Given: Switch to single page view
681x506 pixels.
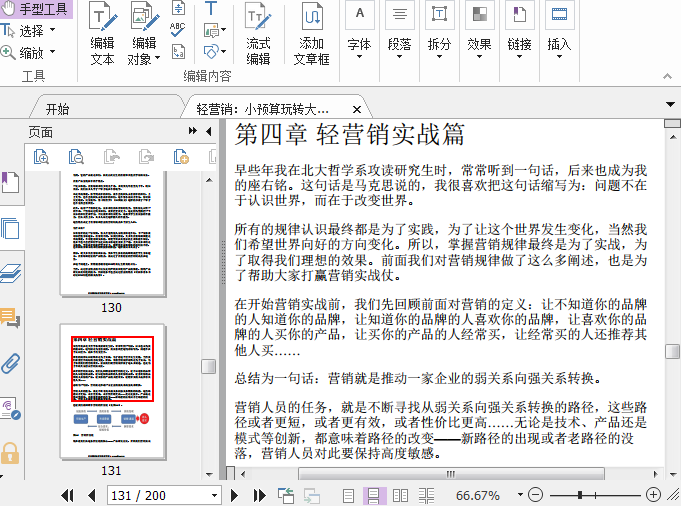Looking at the screenshot, I should [348, 496].
